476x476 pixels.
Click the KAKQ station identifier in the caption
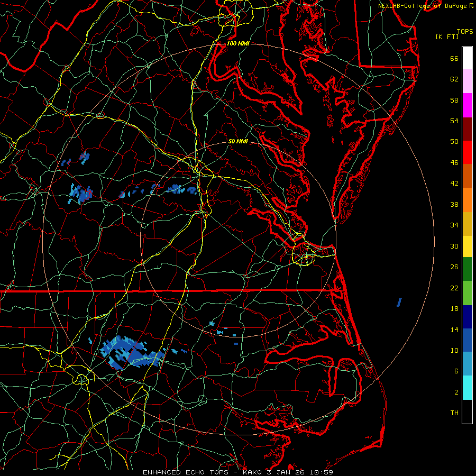253,472
